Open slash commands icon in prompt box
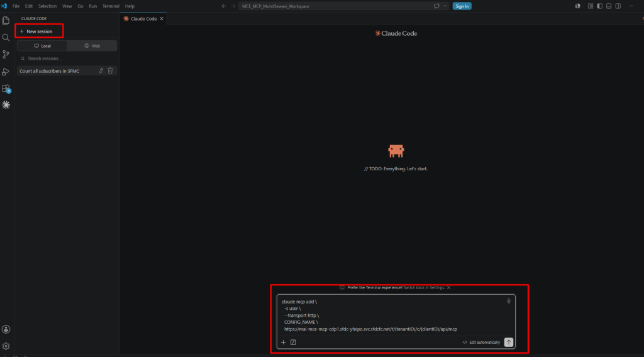 click(293, 342)
